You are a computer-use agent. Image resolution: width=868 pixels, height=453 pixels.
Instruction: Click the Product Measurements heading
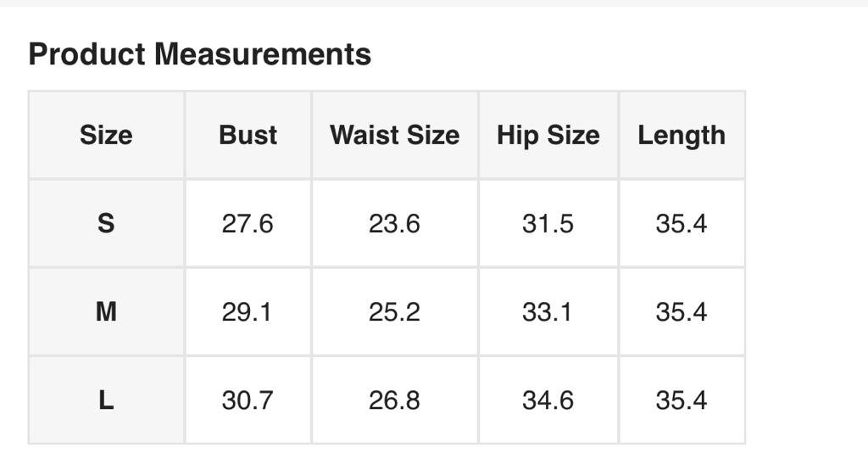pos(200,54)
